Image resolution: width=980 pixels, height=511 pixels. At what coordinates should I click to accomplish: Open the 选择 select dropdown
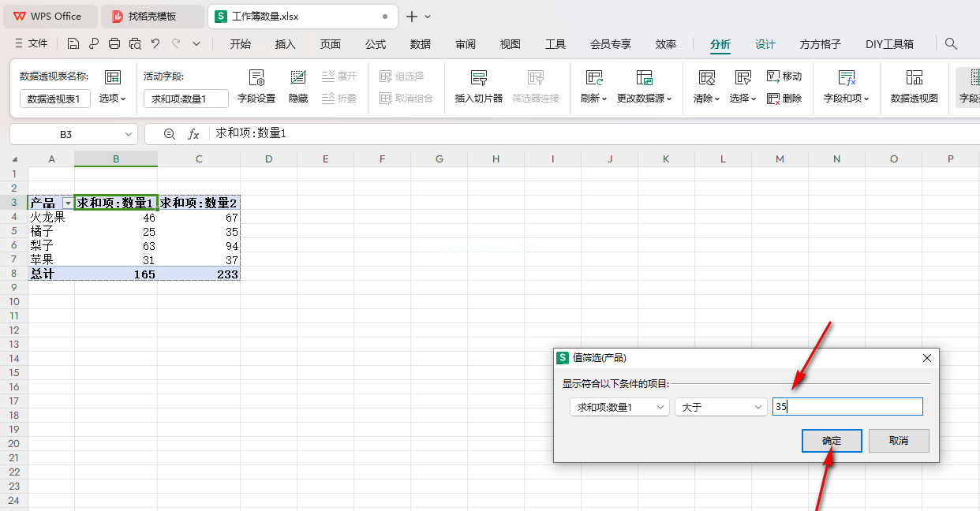742,99
